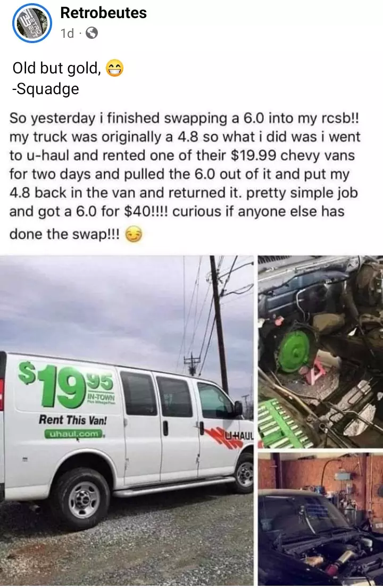Click the uhaul.com label on the van
This screenshot has height=588, width=383.
(74, 434)
